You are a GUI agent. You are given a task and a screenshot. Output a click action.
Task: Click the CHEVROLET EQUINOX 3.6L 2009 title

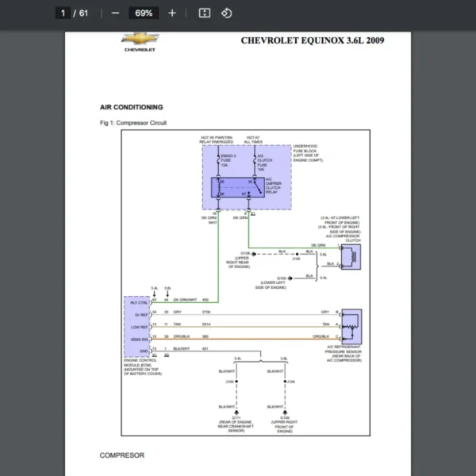click(x=312, y=40)
